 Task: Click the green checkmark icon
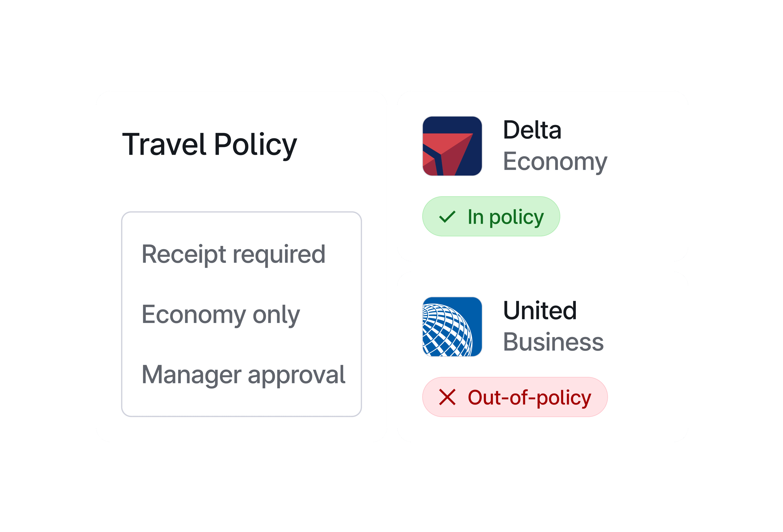coord(447,217)
